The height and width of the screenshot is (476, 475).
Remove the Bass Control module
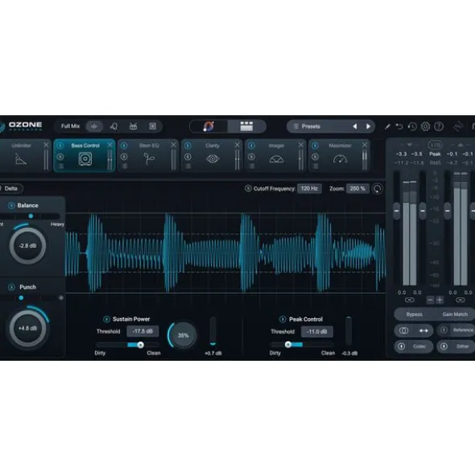[x=109, y=145]
